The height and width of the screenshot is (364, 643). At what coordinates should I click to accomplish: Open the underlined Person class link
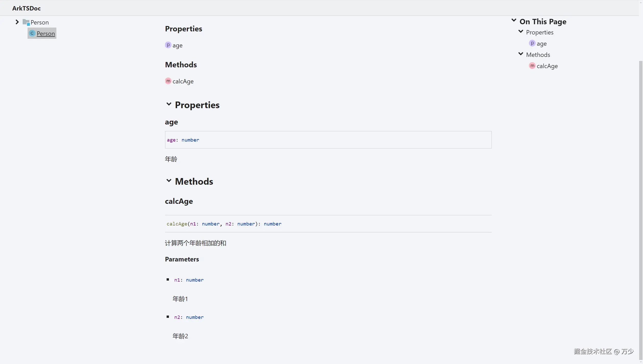point(46,34)
